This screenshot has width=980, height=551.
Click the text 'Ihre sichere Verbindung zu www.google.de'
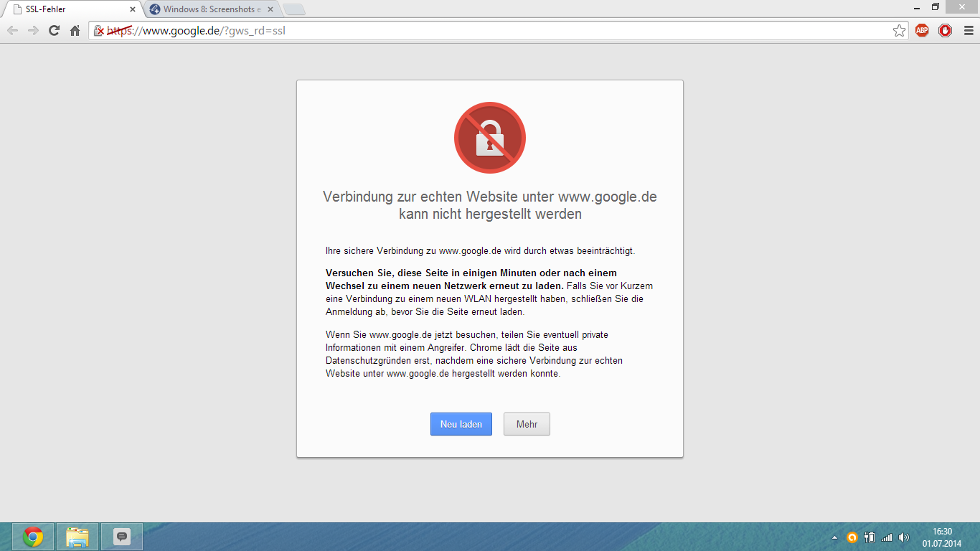480,251
